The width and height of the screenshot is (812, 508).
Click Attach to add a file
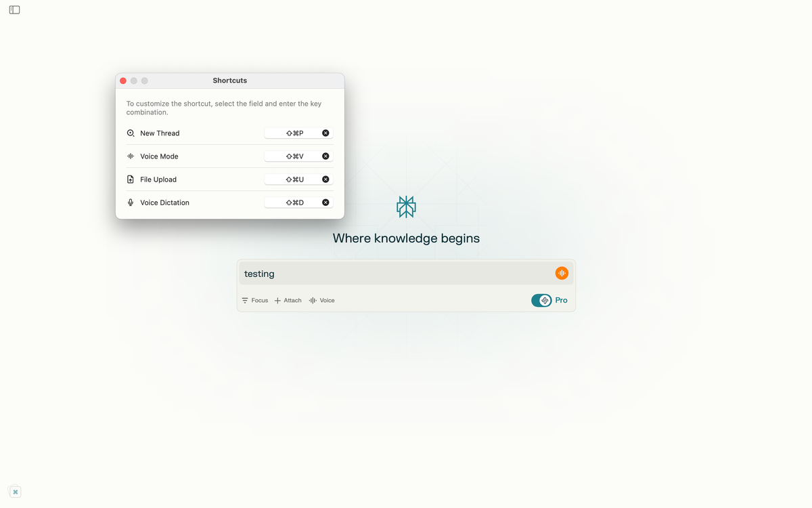pos(288,300)
